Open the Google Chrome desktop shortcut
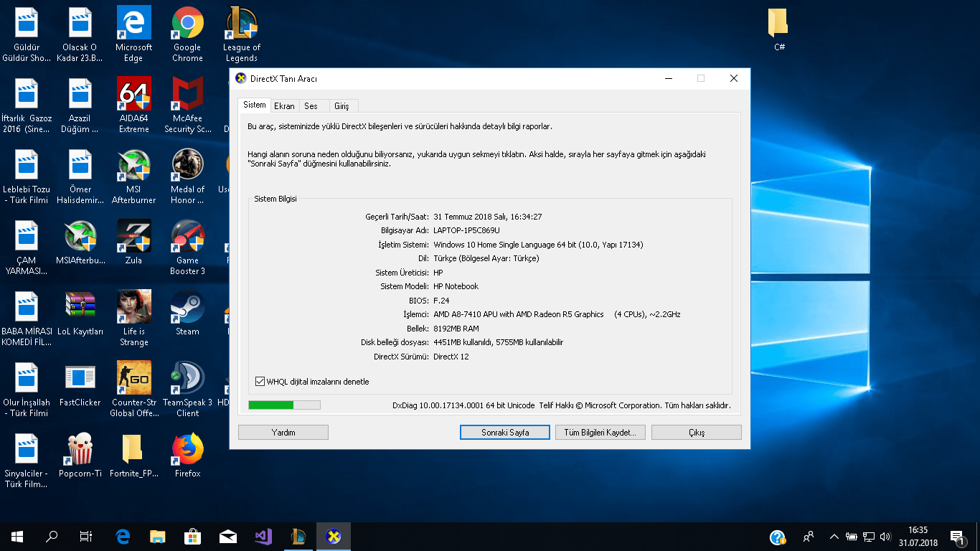The width and height of the screenshot is (980, 551). click(x=187, y=34)
